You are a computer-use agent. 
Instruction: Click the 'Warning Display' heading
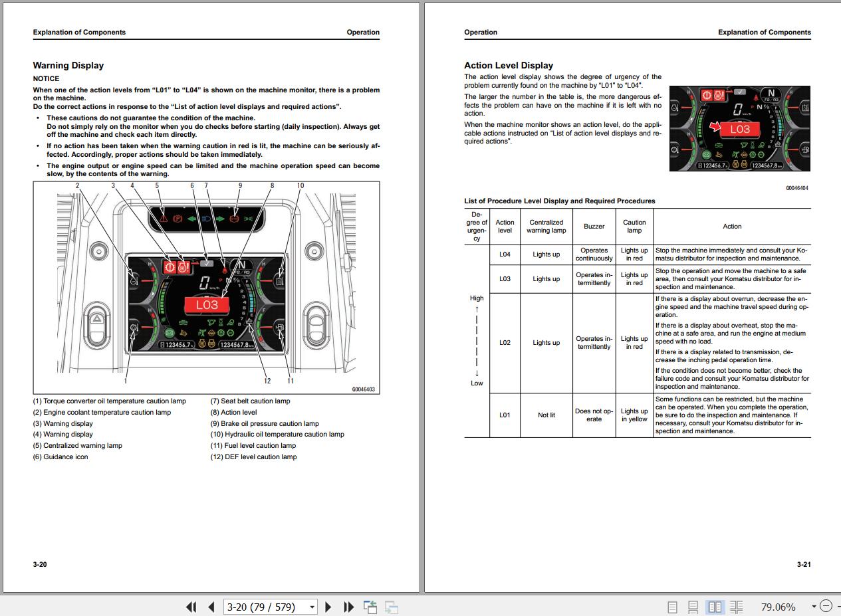pos(68,65)
